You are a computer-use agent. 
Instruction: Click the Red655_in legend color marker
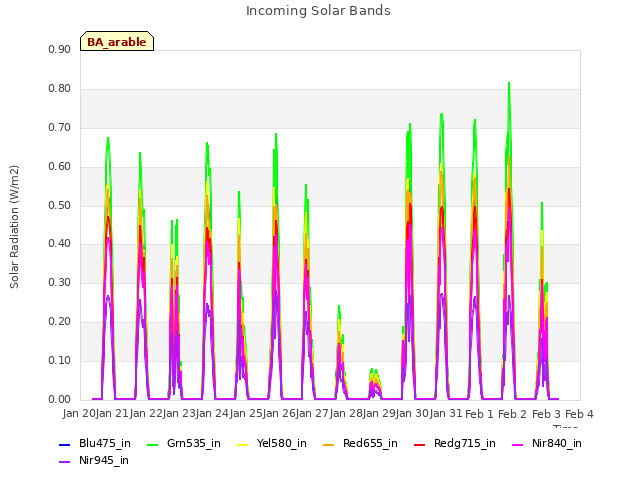point(329,444)
